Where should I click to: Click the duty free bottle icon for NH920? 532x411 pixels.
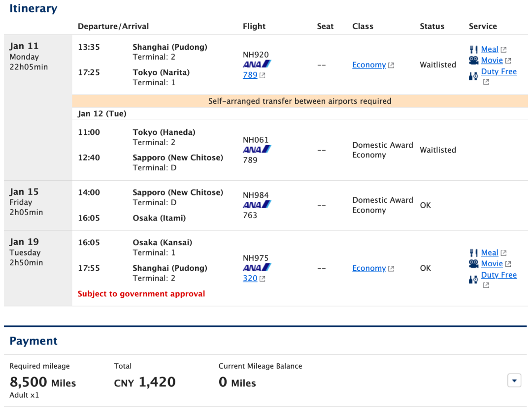pos(473,76)
